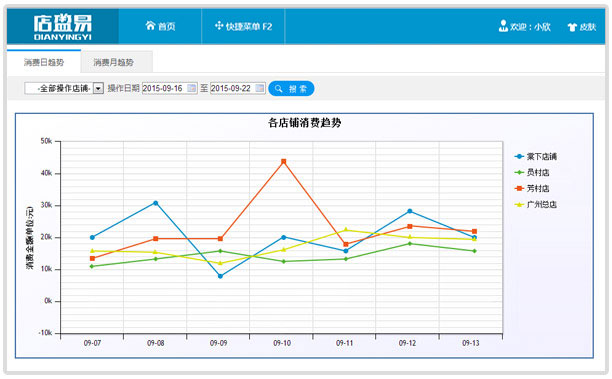Click the y-axis title 消费金额(单位:元)
This screenshot has width=612, height=379.
30,238
